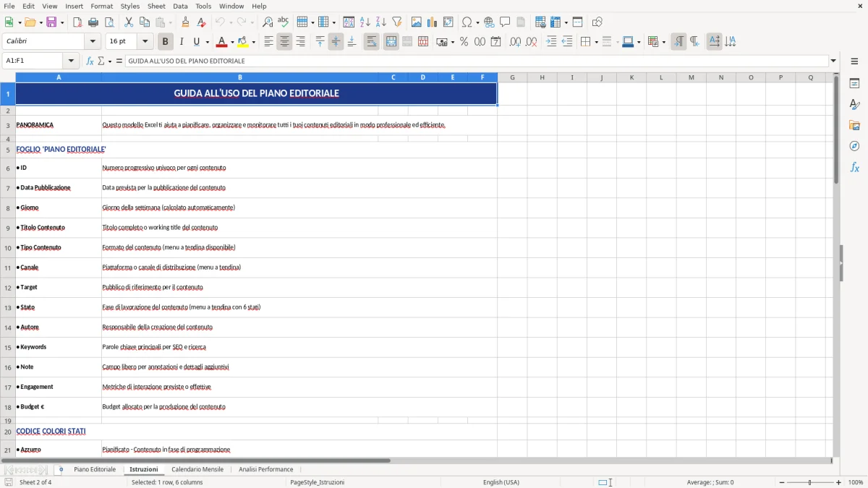Switch to the Calendario Mensile sheet
This screenshot has height=488, width=868.
197,468
